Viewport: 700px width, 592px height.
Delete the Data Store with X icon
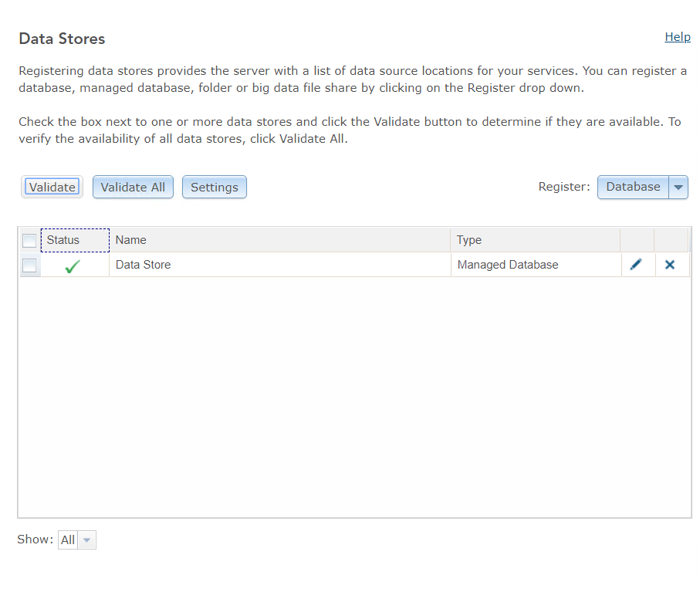point(670,265)
